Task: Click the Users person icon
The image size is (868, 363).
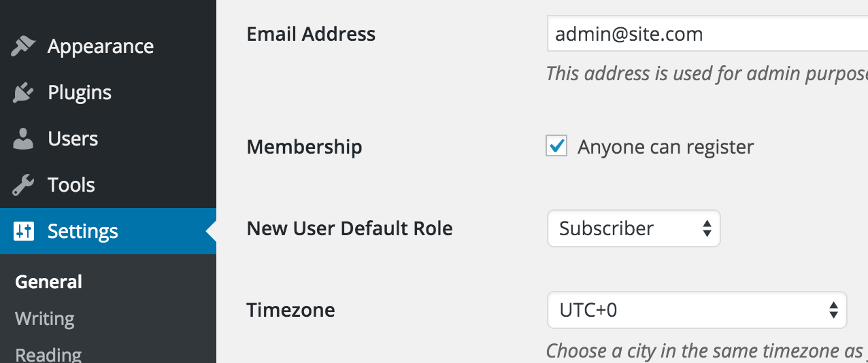Action: point(24,139)
